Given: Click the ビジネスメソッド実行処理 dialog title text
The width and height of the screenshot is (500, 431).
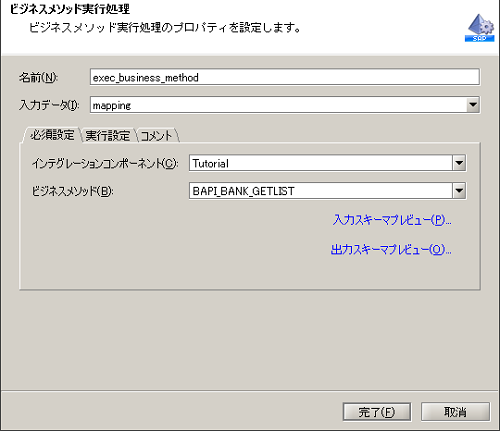Looking at the screenshot, I should tap(70, 9).
